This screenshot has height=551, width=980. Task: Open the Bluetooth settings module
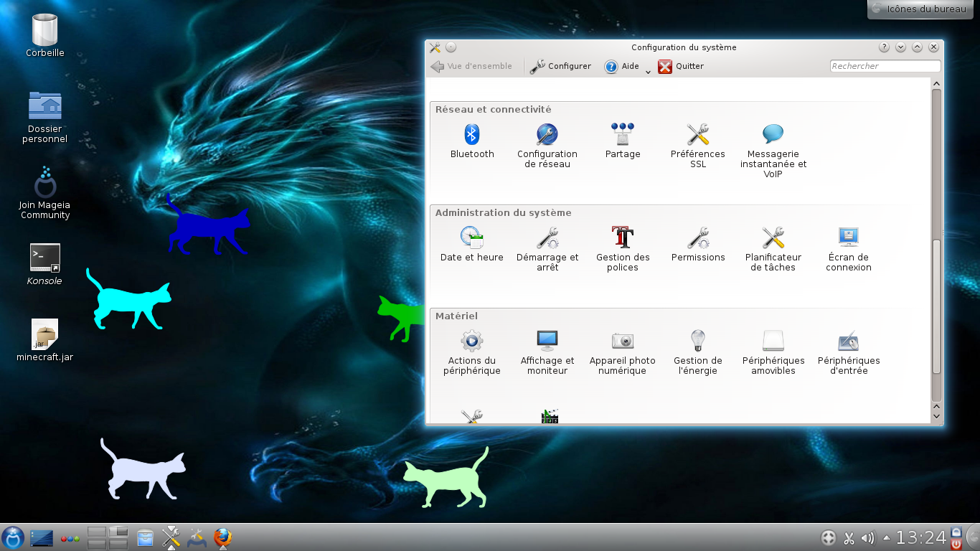[472, 141]
